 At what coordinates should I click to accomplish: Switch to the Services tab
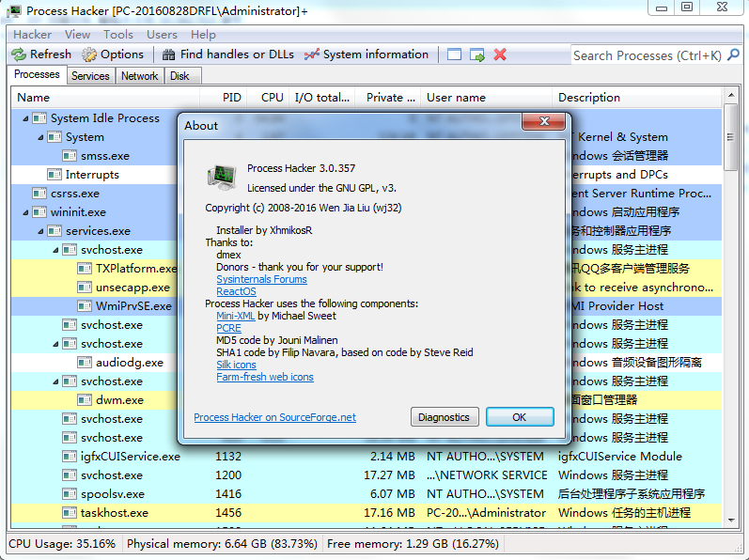click(x=90, y=76)
